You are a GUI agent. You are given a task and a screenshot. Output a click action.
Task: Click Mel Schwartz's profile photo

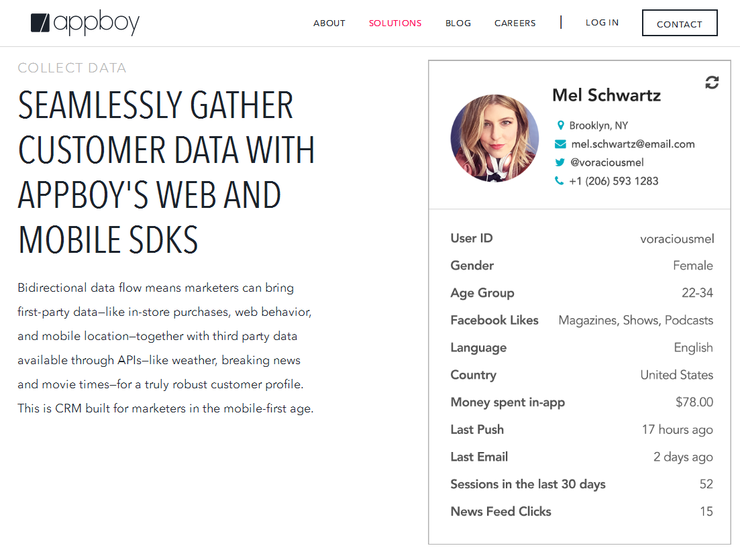coord(494,138)
